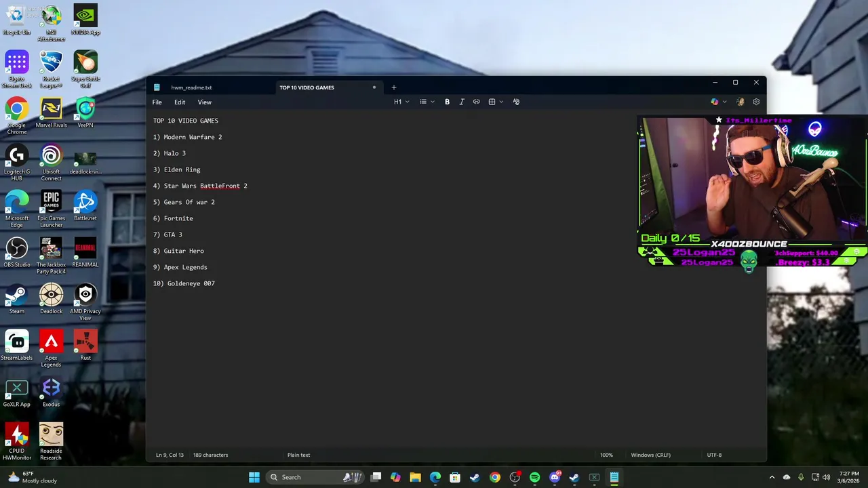The height and width of the screenshot is (488, 868).
Task: Click the misspelled word BattleFront in list
Action: point(220,186)
